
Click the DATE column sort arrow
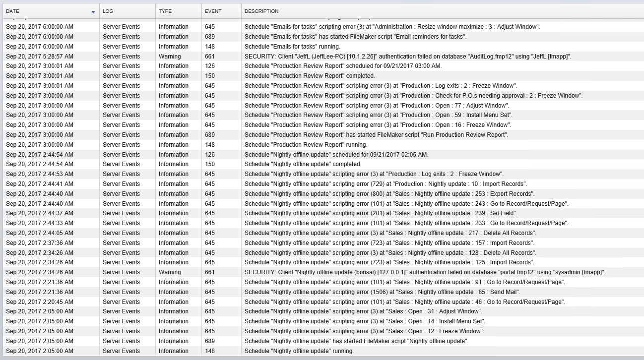(x=93, y=11)
